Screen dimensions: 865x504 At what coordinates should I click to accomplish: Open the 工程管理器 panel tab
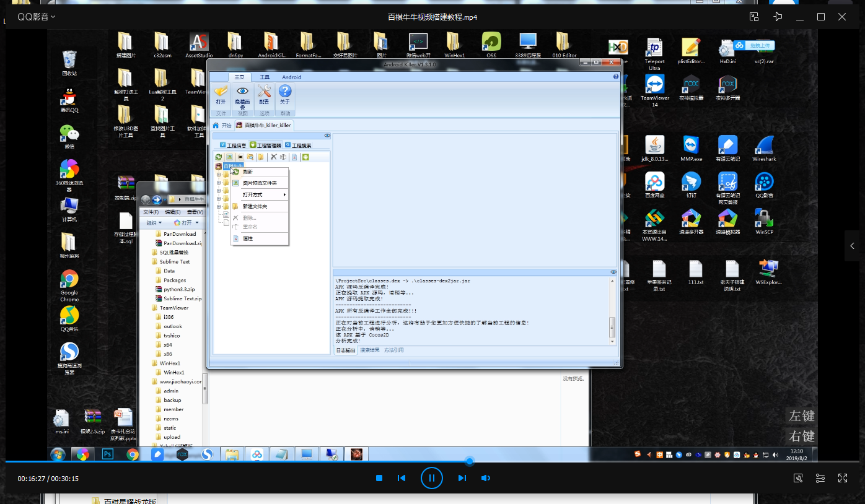[x=265, y=146]
